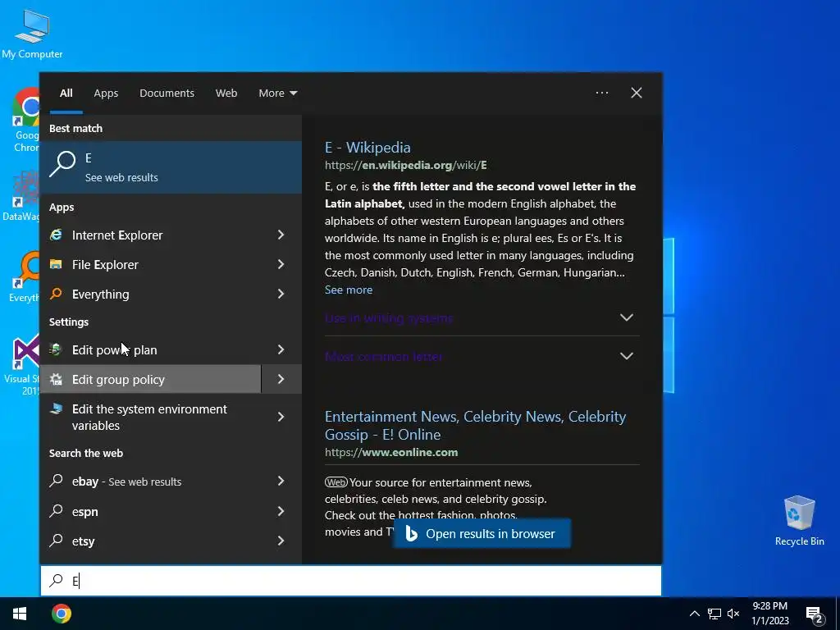Click the system environment variables icon
Viewport: 840px width, 630px height.
pyautogui.click(x=56, y=409)
